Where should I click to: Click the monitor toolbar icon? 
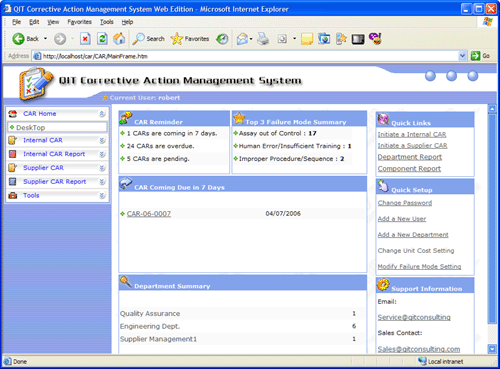324,39
